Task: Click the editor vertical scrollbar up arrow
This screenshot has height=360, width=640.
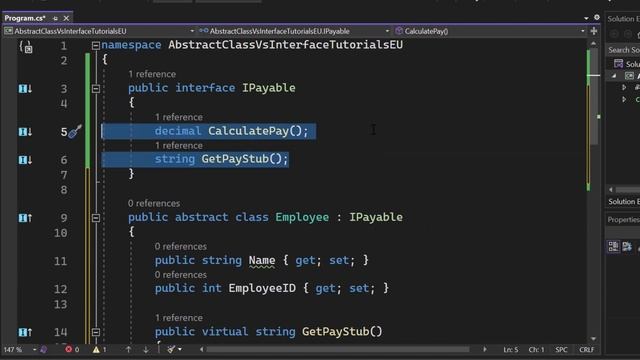Action: 593,44
